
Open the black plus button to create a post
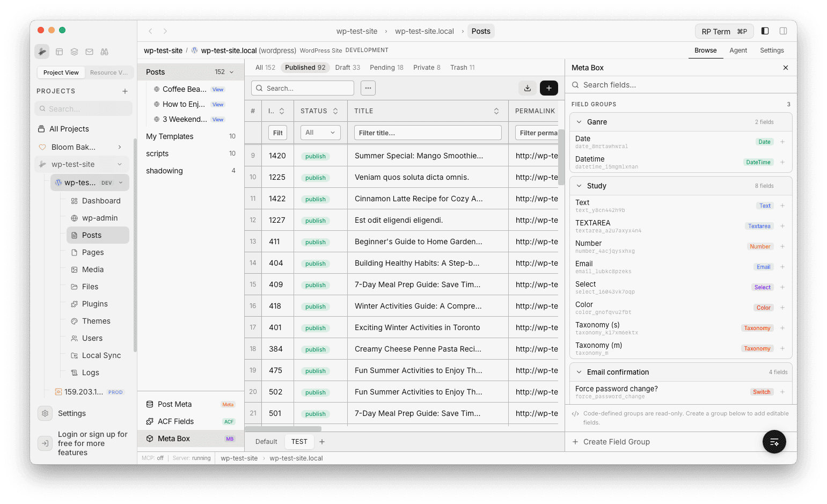pyautogui.click(x=548, y=87)
